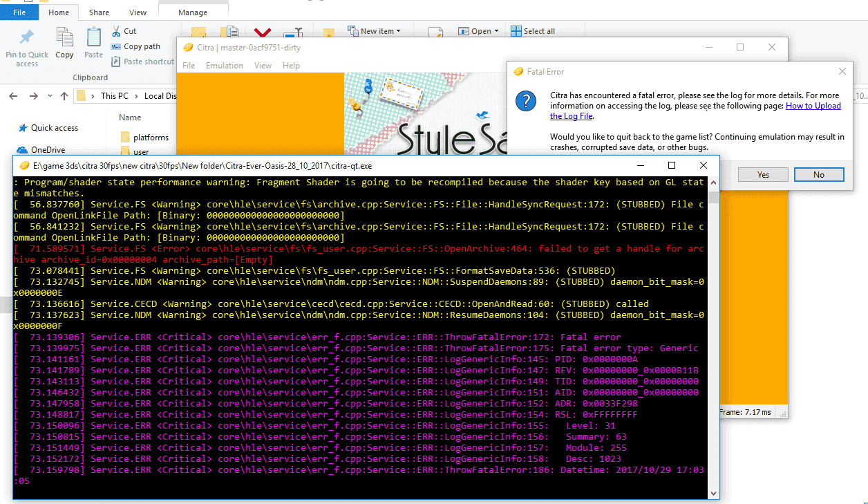Select the platforms folder name
The height and width of the screenshot is (504, 868).
coord(151,137)
